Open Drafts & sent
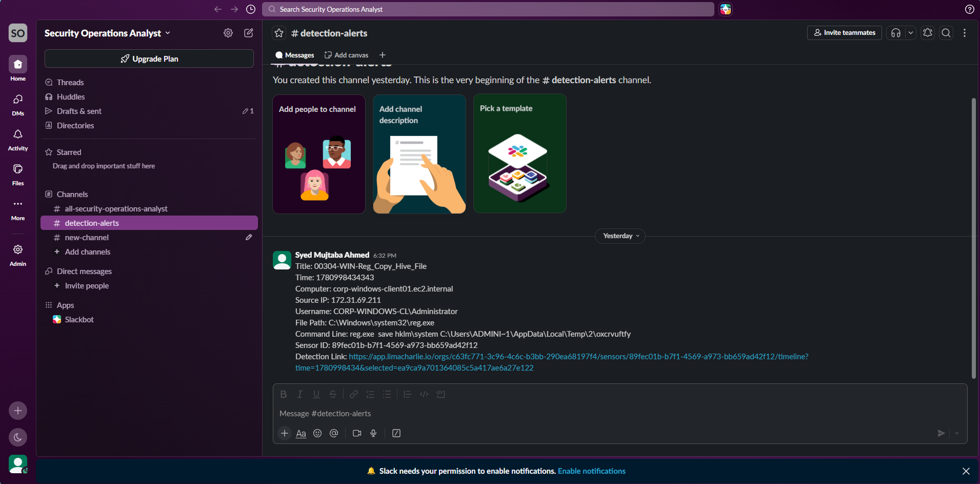Viewport: 980px width, 484px height. coord(149,111)
